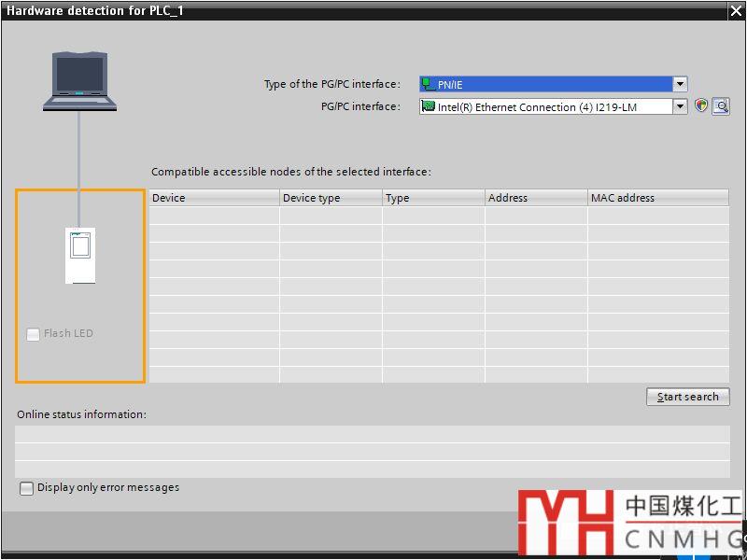Click the laptop PG/PC icon
This screenshot has width=747, height=560.
[x=79, y=81]
